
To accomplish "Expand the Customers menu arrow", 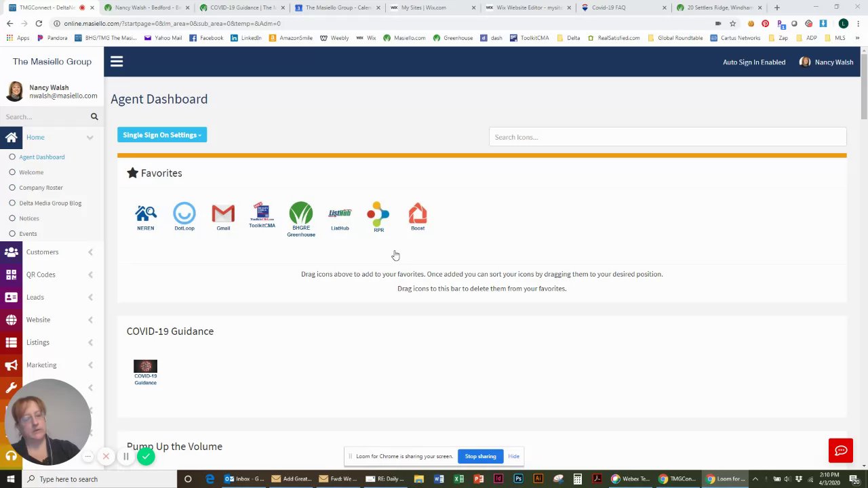I will pos(90,252).
